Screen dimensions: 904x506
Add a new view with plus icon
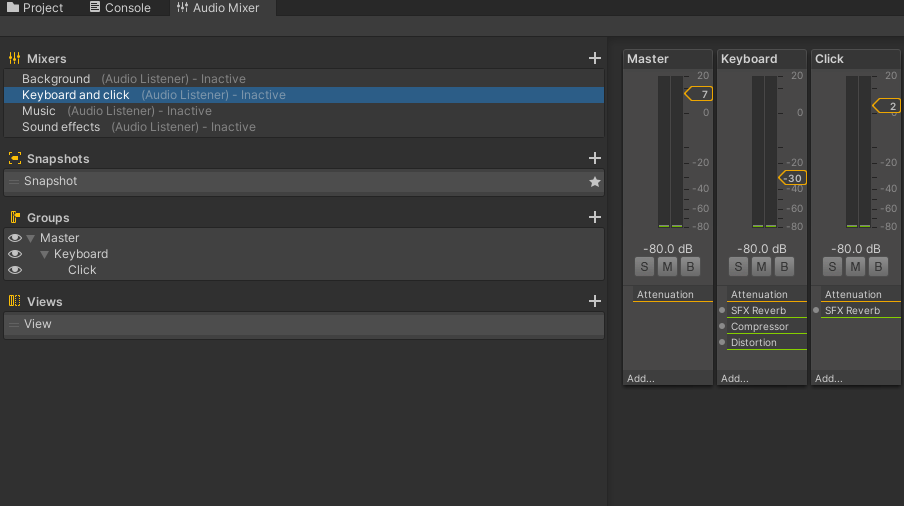(x=594, y=301)
